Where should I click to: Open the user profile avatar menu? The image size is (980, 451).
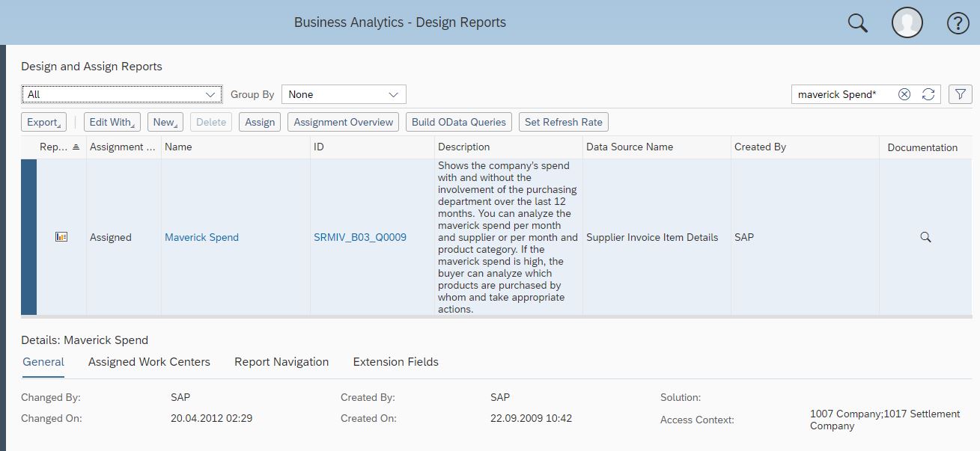[907, 22]
